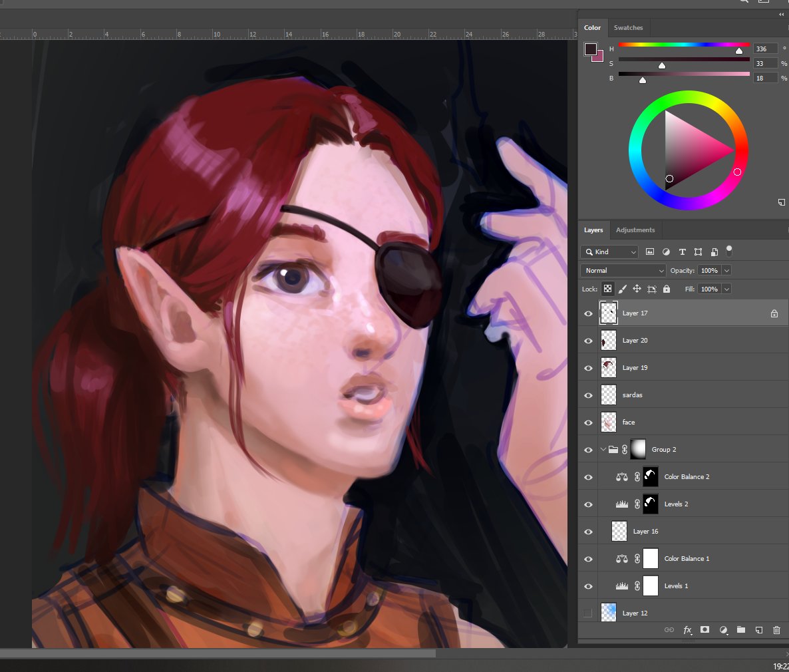Filter layers by pixel layers icon
The height and width of the screenshot is (672, 789).
649,252
